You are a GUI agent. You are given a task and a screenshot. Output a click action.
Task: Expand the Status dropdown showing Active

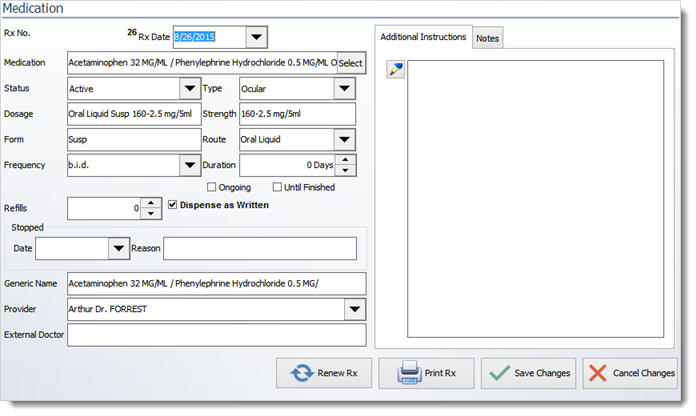coord(190,88)
